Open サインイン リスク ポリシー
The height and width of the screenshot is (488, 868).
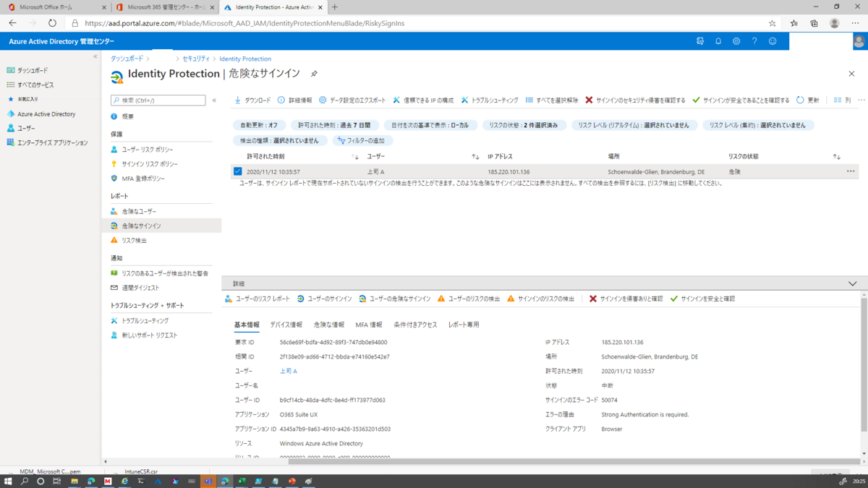click(144, 163)
